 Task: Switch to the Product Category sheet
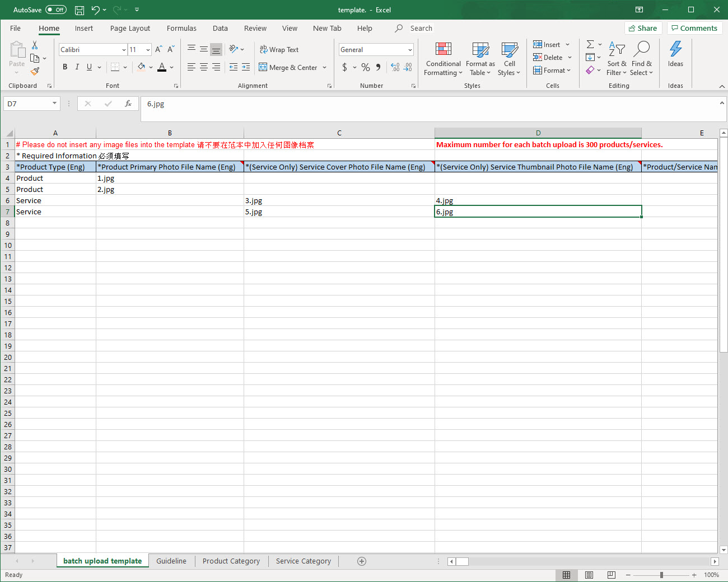tap(231, 561)
